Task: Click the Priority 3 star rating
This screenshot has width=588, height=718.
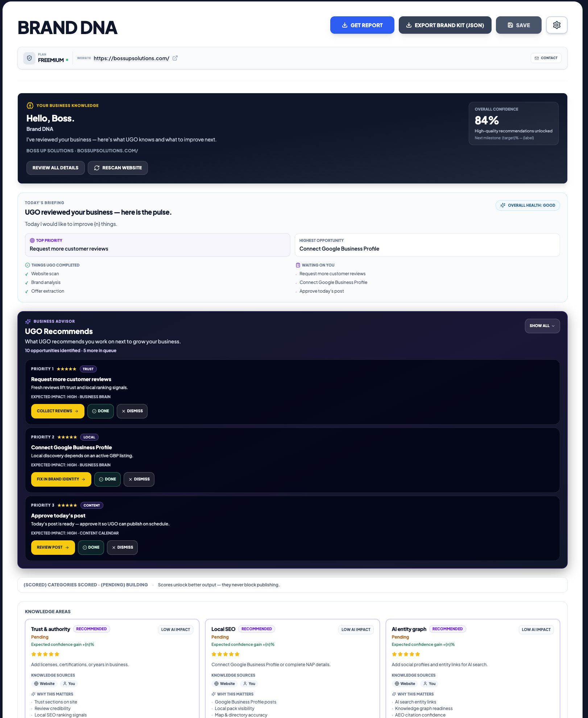Action: coord(67,505)
